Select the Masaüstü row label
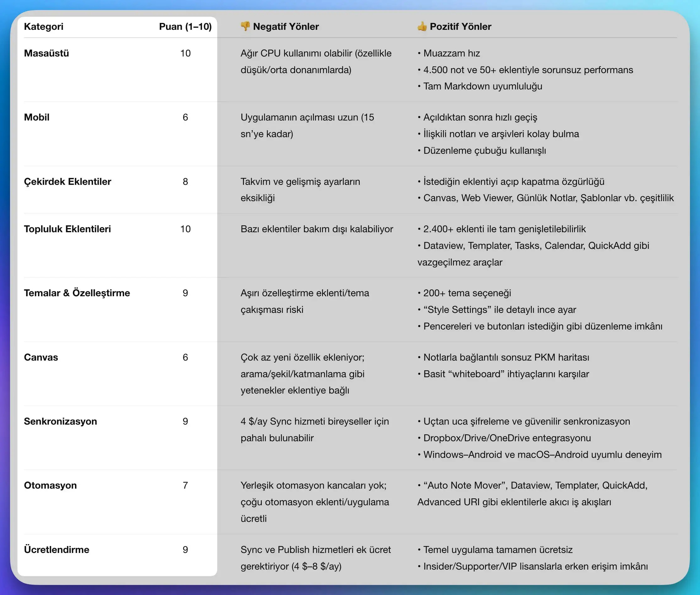Screen dimensions: 700x595 click(x=46, y=53)
